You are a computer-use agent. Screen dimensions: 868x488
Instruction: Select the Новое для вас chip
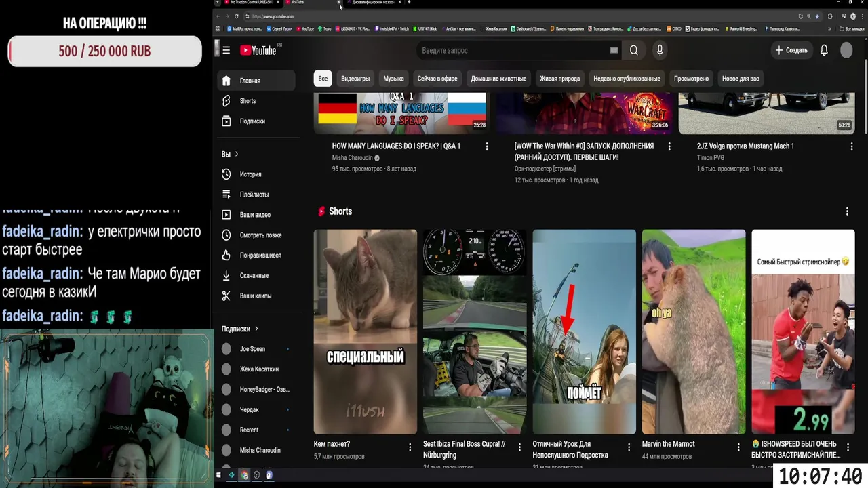[x=741, y=79]
